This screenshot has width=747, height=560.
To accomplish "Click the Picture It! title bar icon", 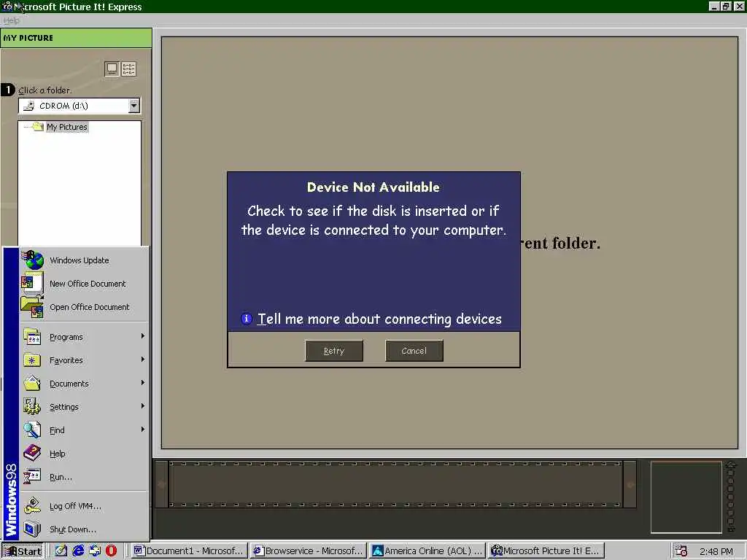I will (x=7, y=6).
